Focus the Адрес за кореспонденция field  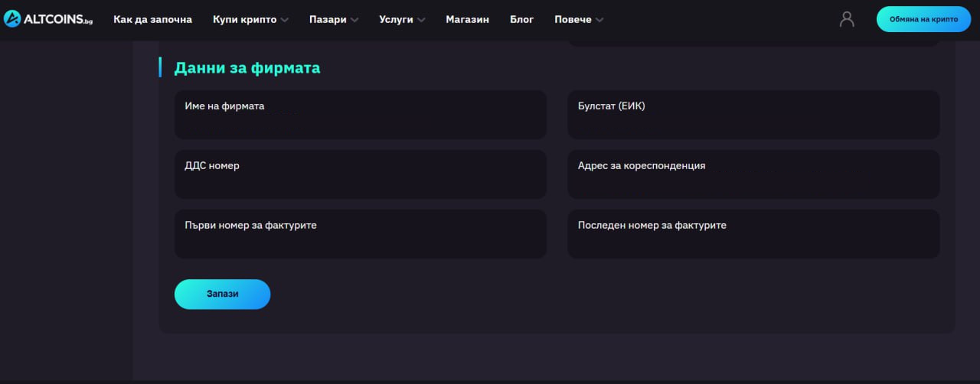coord(753,174)
